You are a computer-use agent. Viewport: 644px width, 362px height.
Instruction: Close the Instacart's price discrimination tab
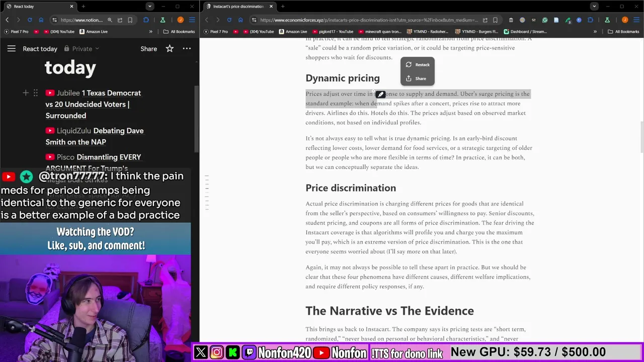click(271, 7)
